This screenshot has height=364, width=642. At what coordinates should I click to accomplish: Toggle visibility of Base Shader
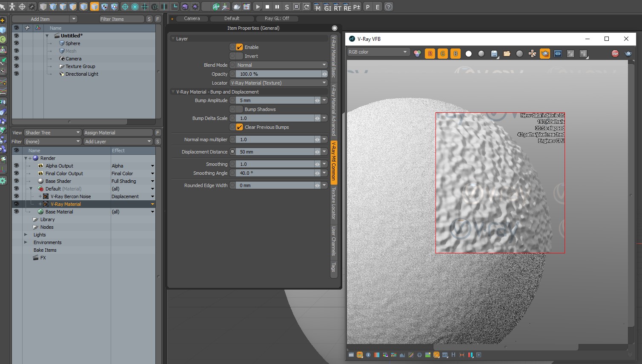(x=16, y=181)
